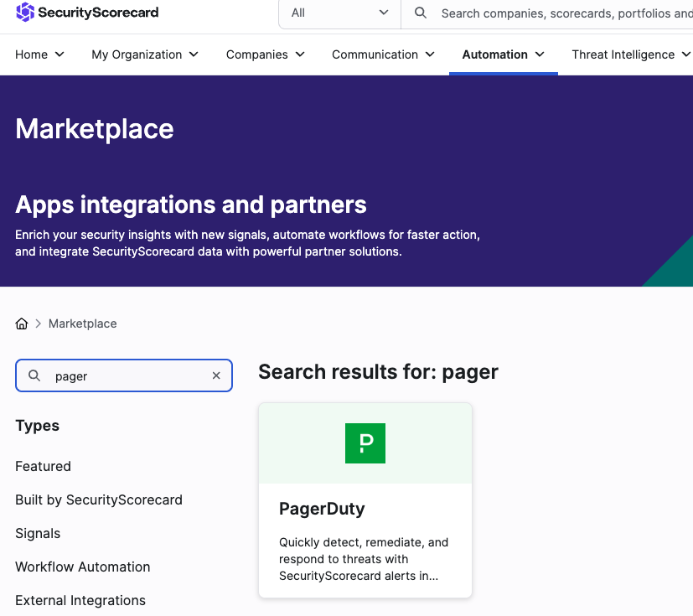
Task: Click the home breadcrumb icon
Action: tap(22, 324)
